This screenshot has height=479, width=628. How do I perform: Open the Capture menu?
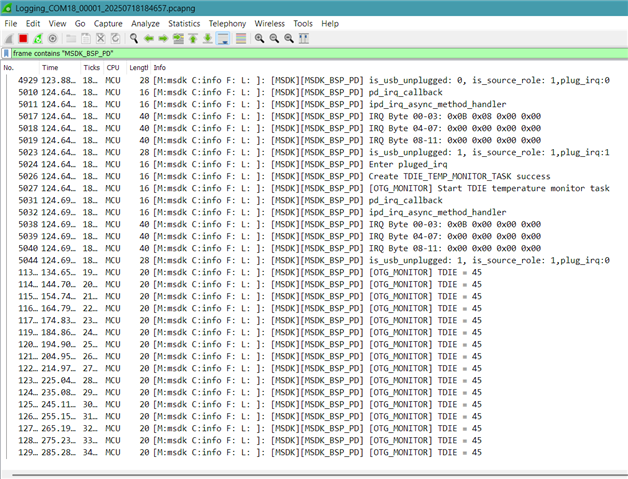pos(108,24)
